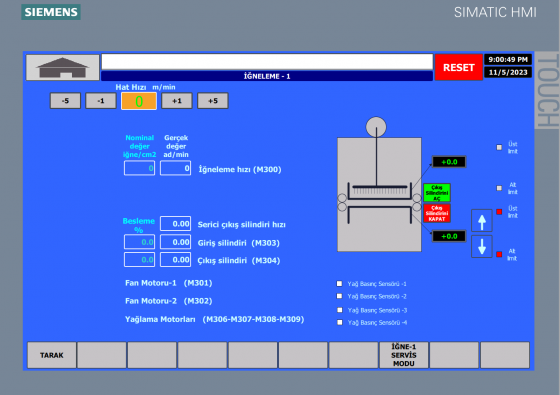
Task: Close the cylinder with Çıkış Silindirini KAPAT
Action: (437, 213)
